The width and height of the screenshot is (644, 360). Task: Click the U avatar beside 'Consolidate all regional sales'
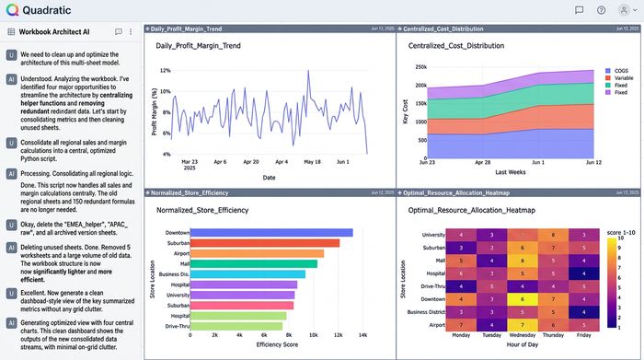pyautogui.click(x=11, y=143)
